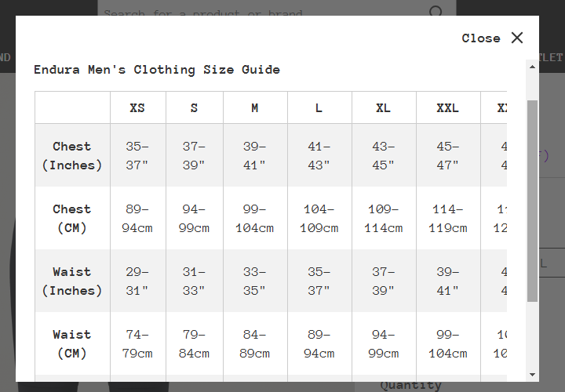This screenshot has height=392, width=565.
Task: Click the S waist 79–84cm cell
Action: (195, 343)
